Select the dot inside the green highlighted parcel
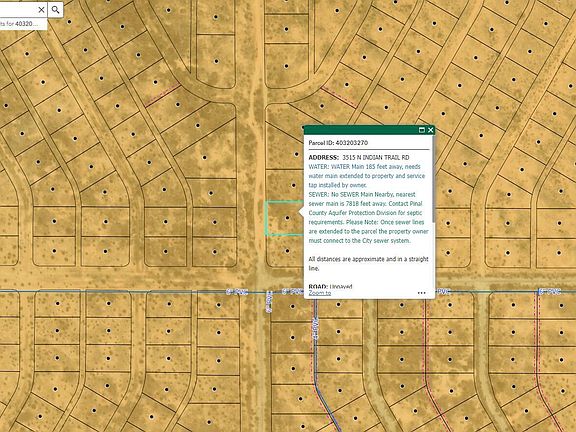Screen dimensions: 576x432 (287, 218)
